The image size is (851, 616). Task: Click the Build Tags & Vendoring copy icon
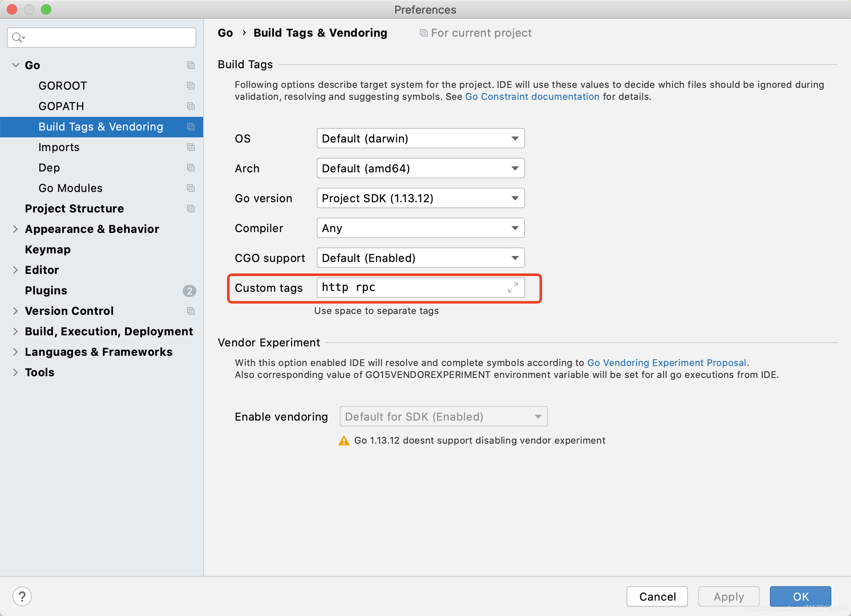click(x=191, y=126)
